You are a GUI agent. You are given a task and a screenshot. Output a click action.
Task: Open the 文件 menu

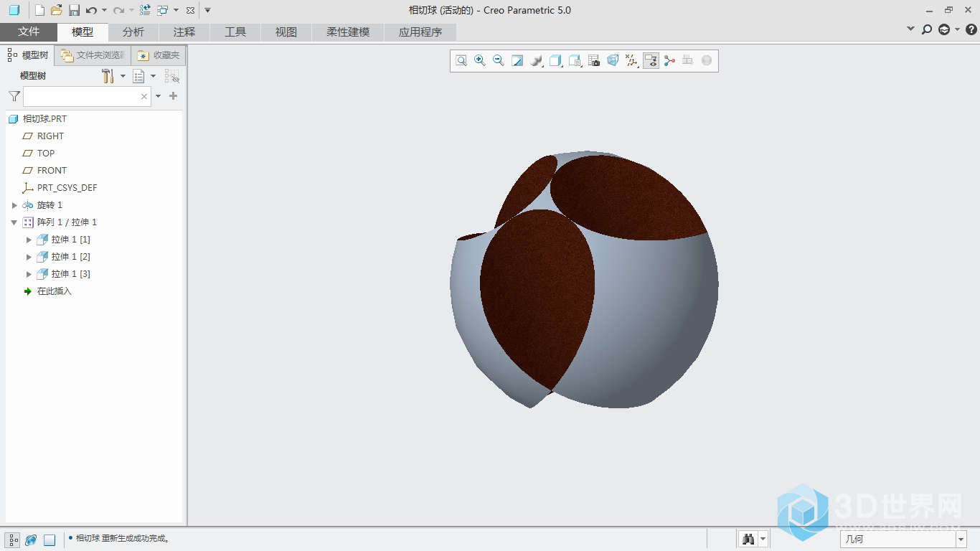coord(29,32)
